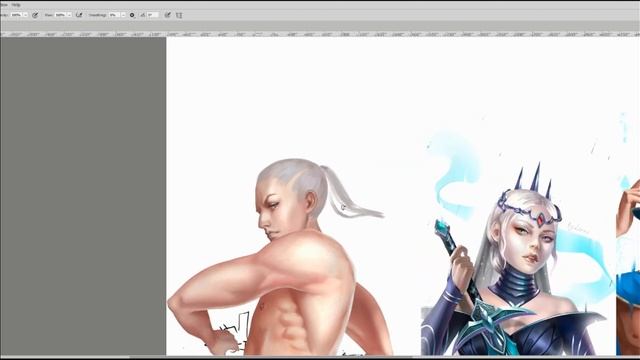Open the smoothing options gear icon

tap(132, 15)
